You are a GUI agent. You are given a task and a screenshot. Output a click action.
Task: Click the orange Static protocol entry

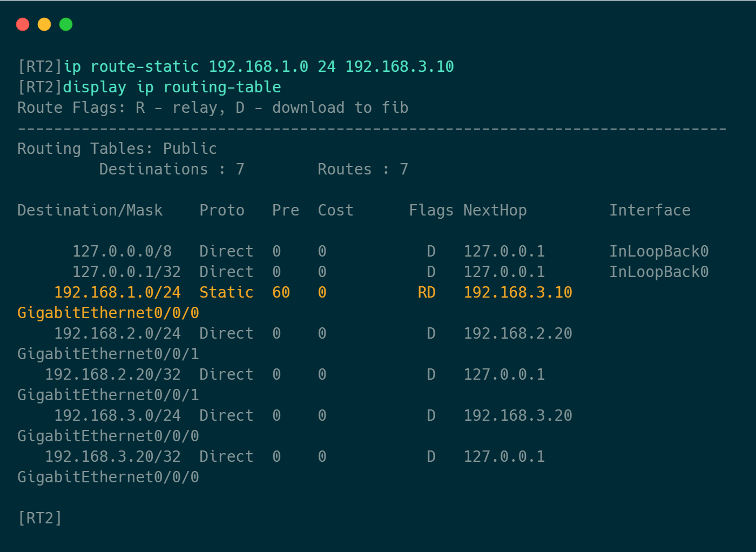[226, 292]
